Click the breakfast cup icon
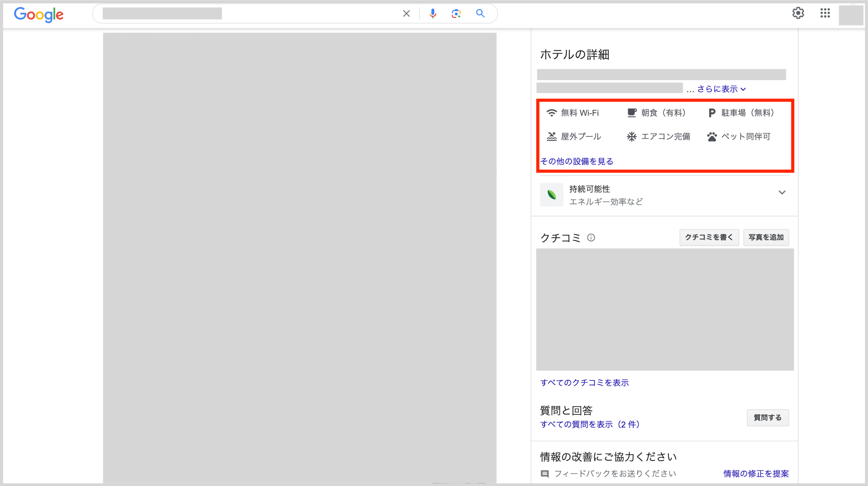Viewport: 868px width, 486px height. tap(632, 113)
